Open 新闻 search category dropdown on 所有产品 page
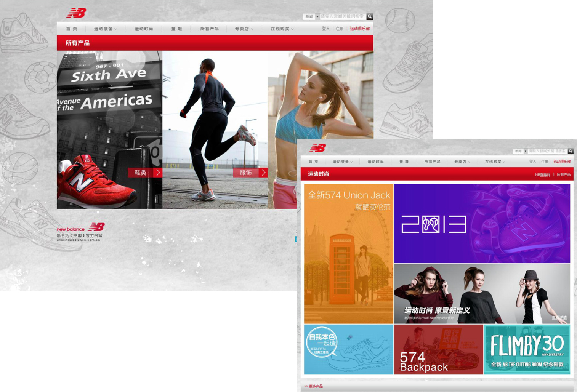This screenshot has height=392, width=577. 311,17
